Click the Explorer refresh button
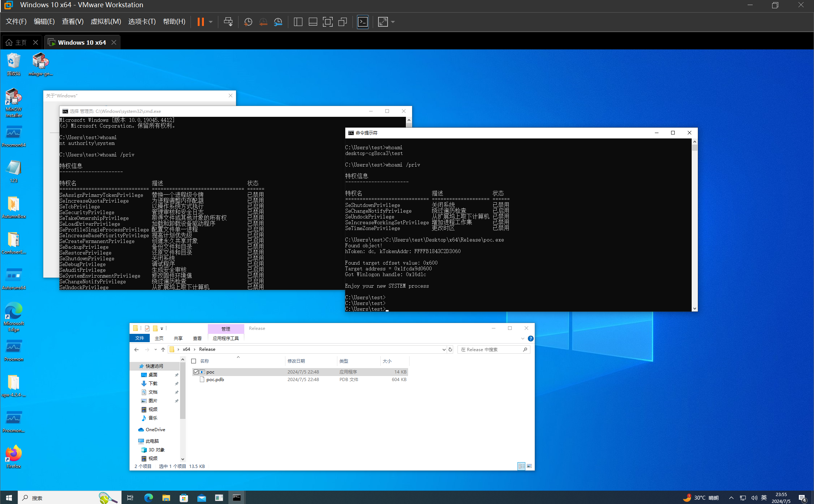The height and width of the screenshot is (504, 814). pyautogui.click(x=450, y=349)
